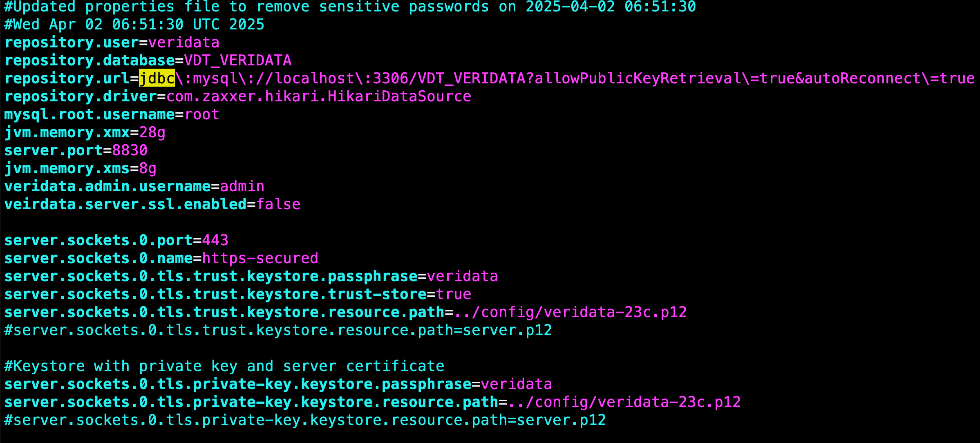Click the commented private-key.keystore.resource.path=server.p12 line
980x443 pixels.
(305, 420)
